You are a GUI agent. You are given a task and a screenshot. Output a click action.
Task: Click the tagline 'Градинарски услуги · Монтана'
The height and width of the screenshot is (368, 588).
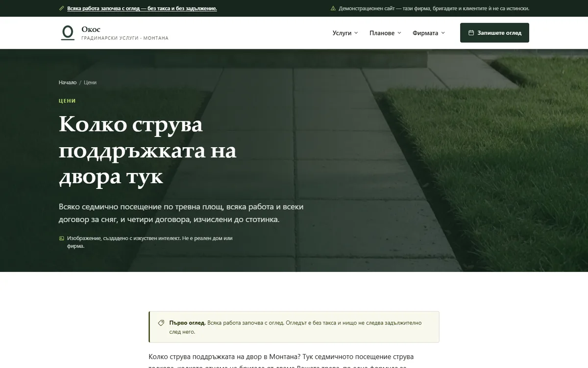(125, 38)
